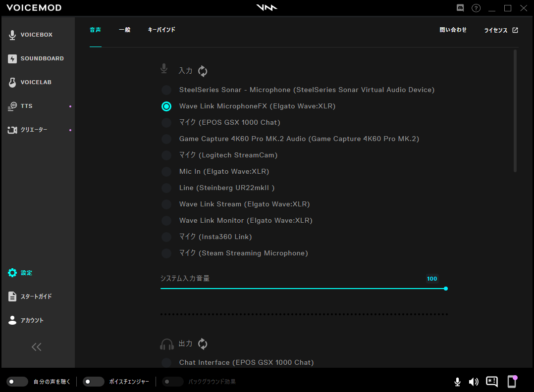Click システム入力音量 label
Image resolution: width=534 pixels, height=392 pixels.
[185, 278]
